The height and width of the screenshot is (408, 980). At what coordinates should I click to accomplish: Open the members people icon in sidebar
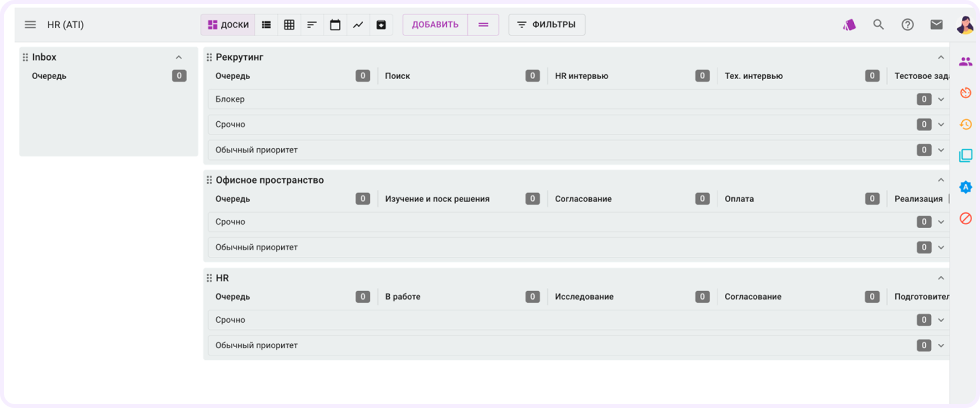(x=966, y=61)
